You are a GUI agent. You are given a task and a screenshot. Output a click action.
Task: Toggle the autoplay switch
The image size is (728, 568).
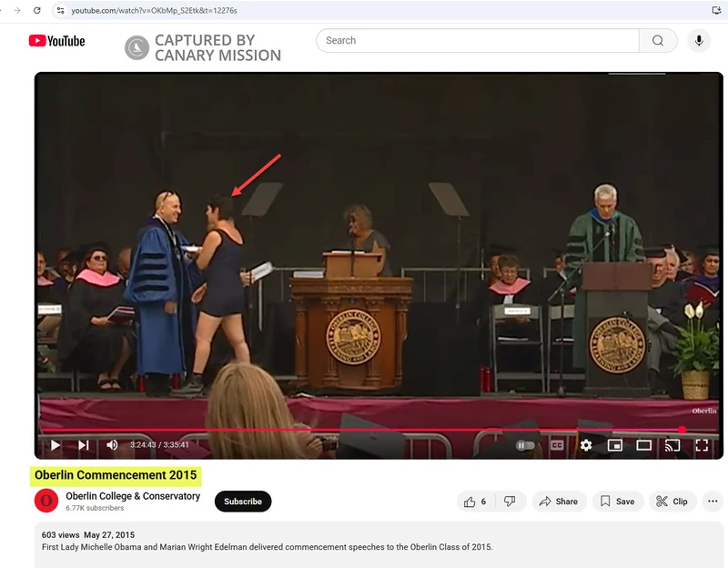(525, 445)
